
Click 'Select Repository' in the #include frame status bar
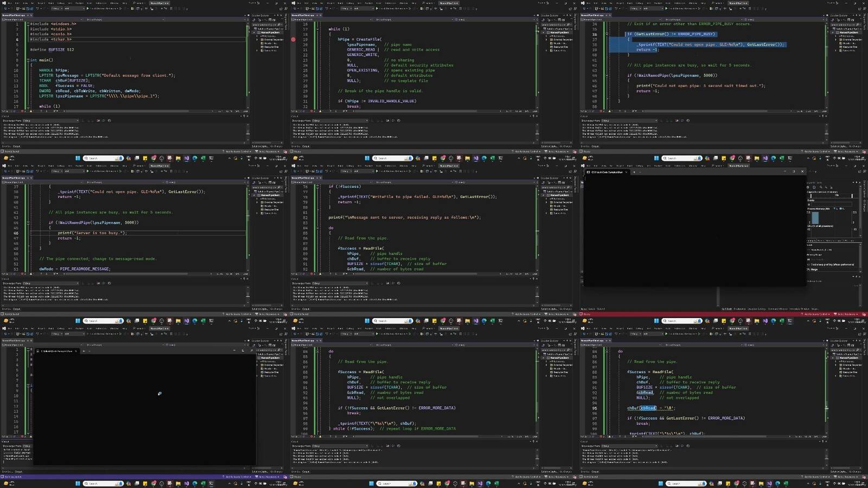tap(269, 151)
